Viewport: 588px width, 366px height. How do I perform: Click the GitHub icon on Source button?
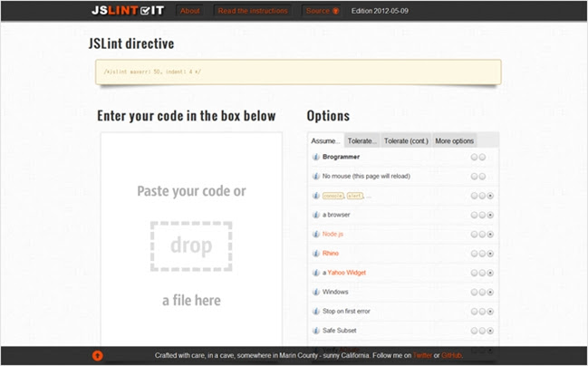335,11
